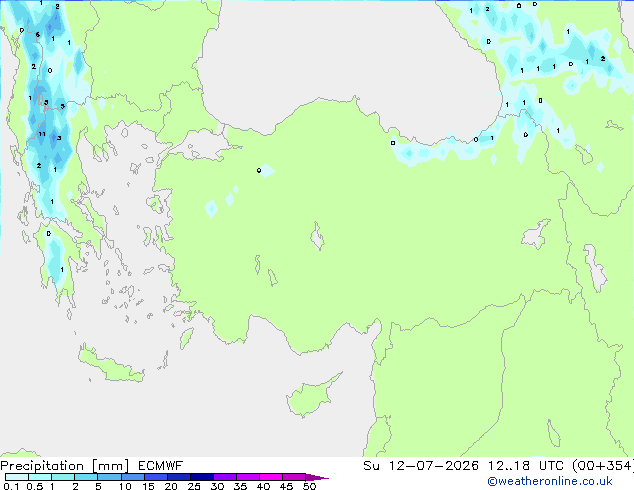Click the '11' precipitation value on the map
This screenshot has height=490, width=634.
42,134
